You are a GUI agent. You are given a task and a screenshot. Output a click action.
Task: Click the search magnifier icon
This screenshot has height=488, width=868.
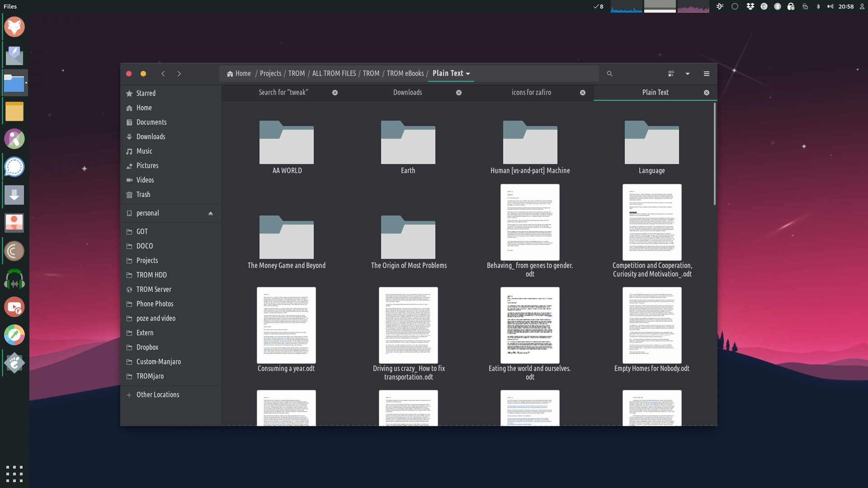tap(609, 74)
